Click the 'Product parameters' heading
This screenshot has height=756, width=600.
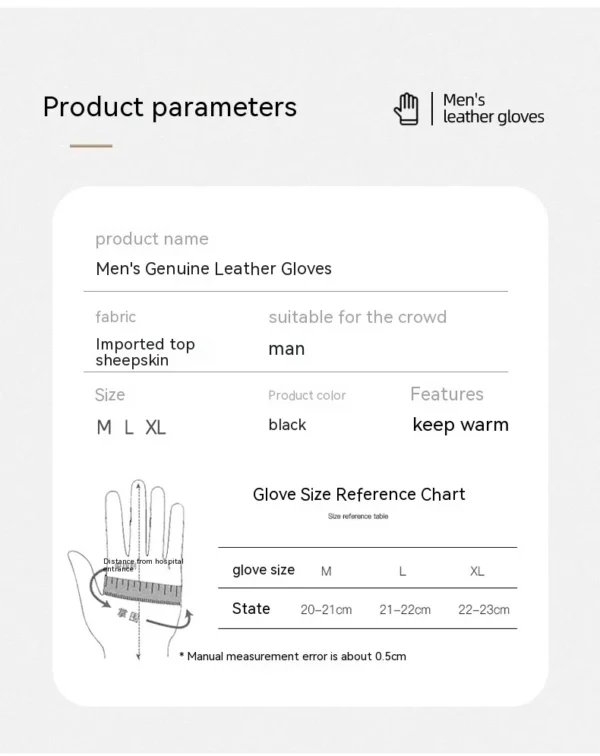[x=170, y=107]
